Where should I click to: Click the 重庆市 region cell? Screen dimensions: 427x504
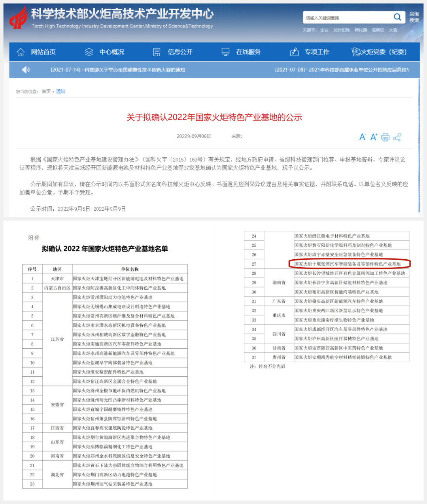coord(279,315)
